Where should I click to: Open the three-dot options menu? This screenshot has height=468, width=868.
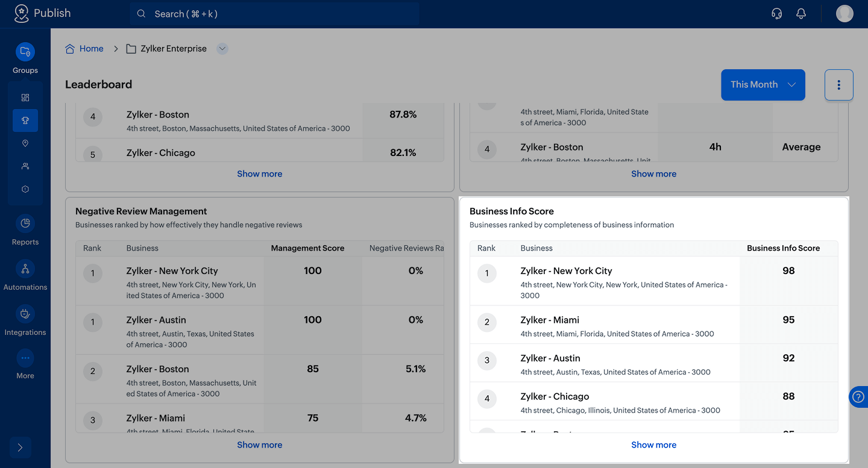tap(838, 85)
